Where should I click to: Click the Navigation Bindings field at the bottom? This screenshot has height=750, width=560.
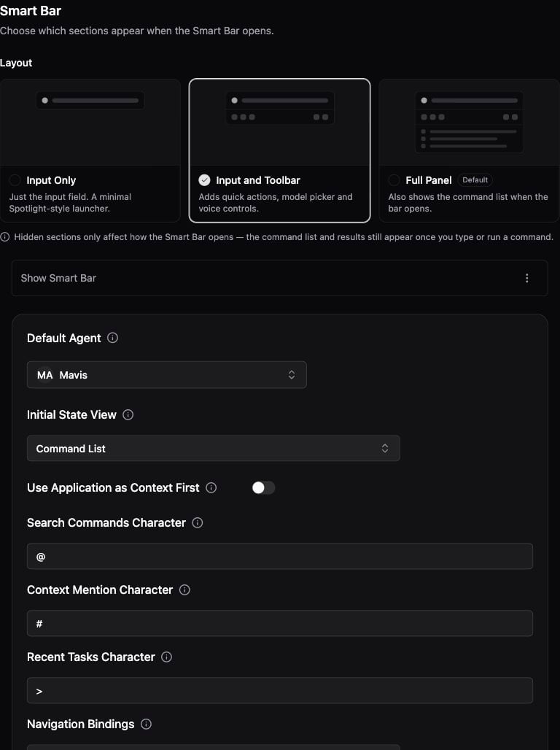click(214, 747)
